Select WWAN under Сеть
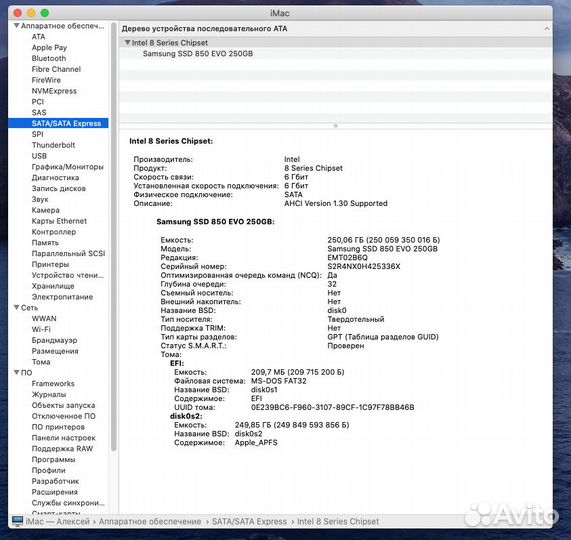Image resolution: width=571 pixels, height=540 pixels. [x=44, y=319]
